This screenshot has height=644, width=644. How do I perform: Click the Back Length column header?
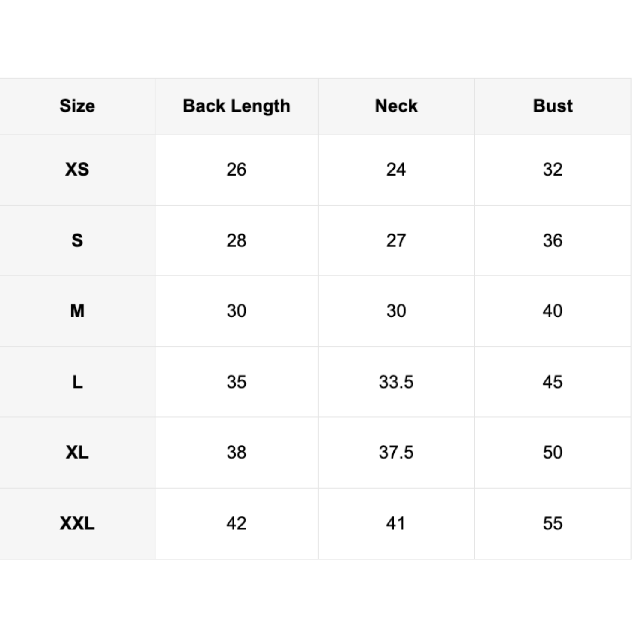(x=237, y=106)
